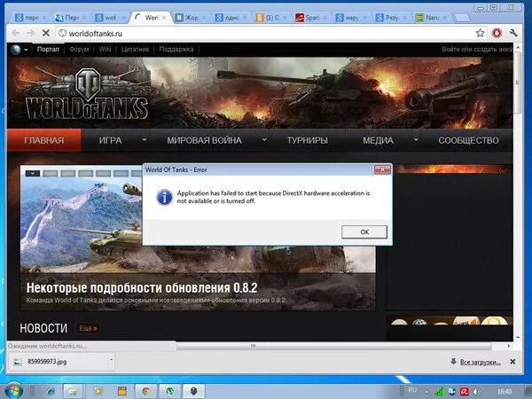Select the first slider indicator on the banner
The width and height of the screenshot is (532, 399).
tap(33, 174)
